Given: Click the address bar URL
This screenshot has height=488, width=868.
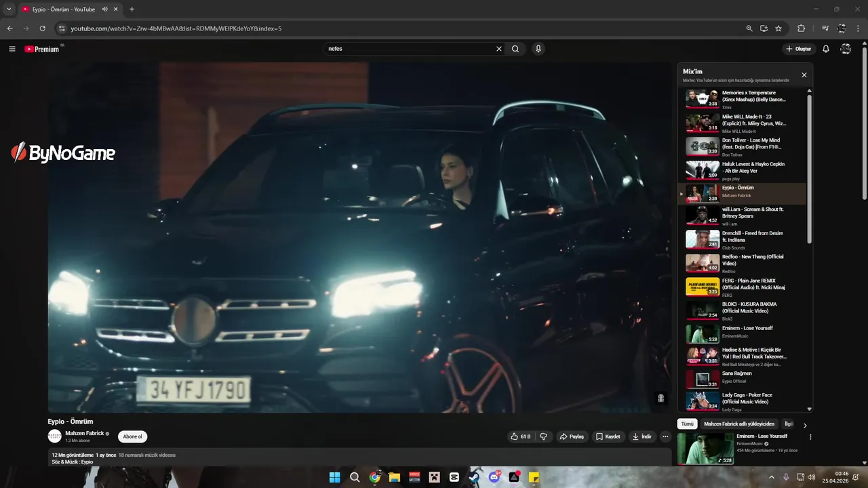Looking at the screenshot, I should (x=176, y=28).
